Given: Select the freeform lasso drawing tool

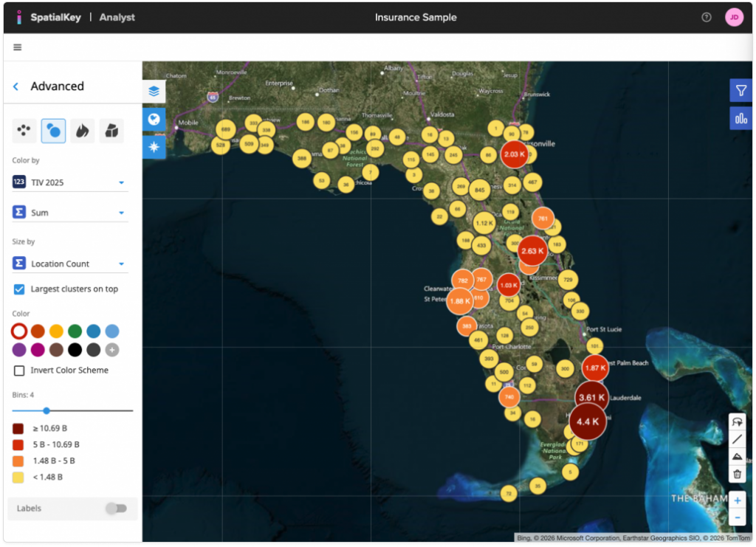Looking at the screenshot, I should pos(737,421).
